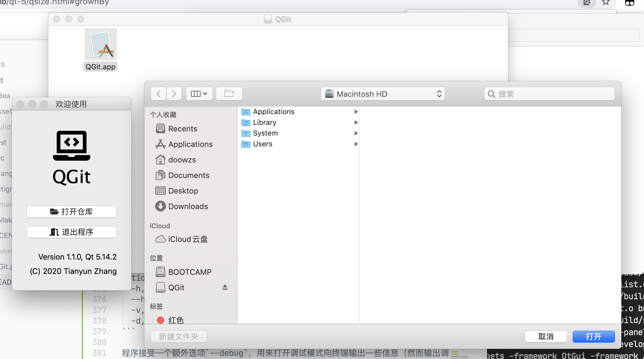Open the QGit.app icon
Viewport: 644px width, 359px height.
pos(101,45)
